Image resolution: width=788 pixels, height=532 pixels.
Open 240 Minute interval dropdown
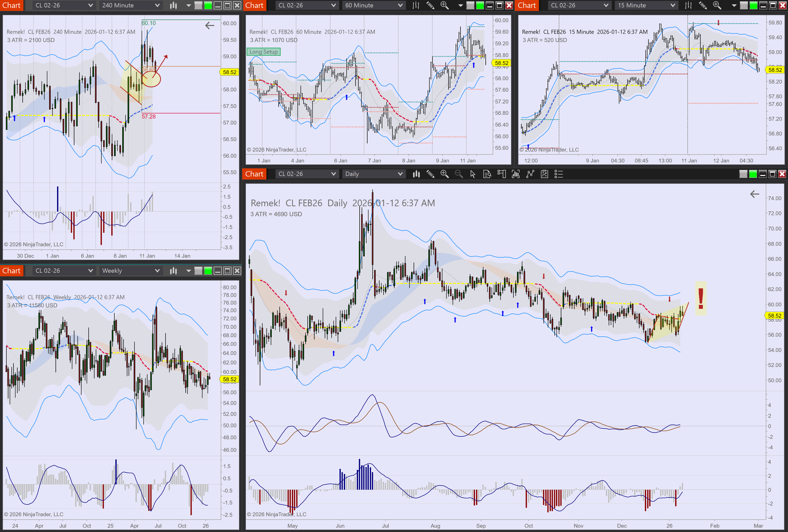pos(130,5)
